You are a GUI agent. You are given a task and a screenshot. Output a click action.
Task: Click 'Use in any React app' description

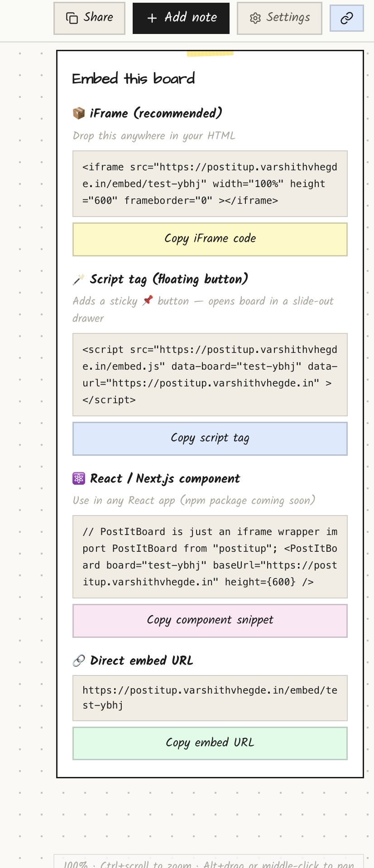coord(194,501)
